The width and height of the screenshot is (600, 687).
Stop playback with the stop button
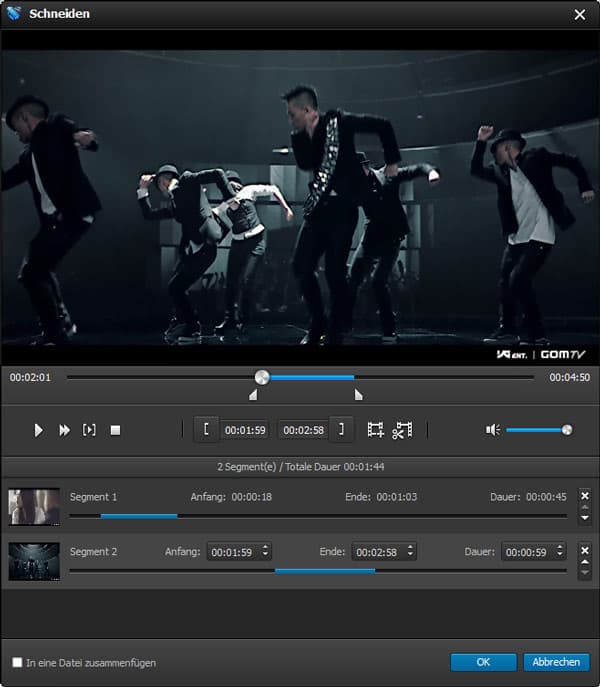point(115,430)
